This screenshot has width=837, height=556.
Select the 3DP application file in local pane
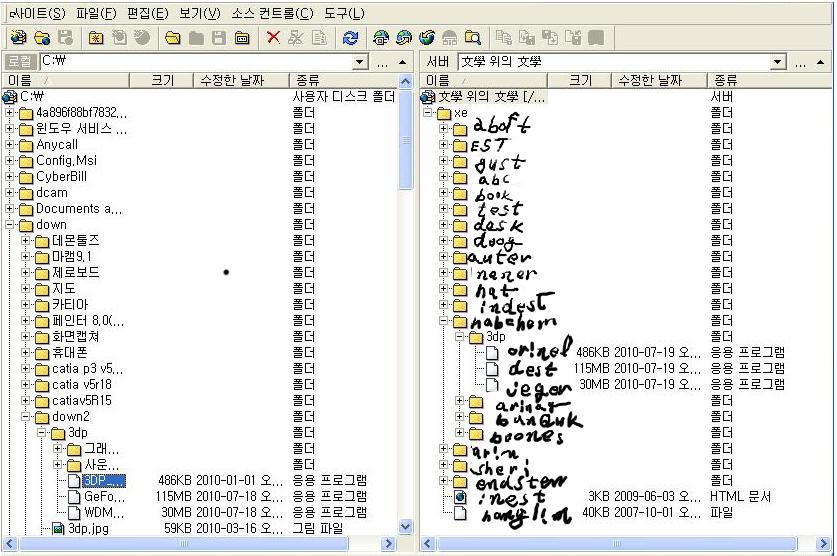[103, 480]
